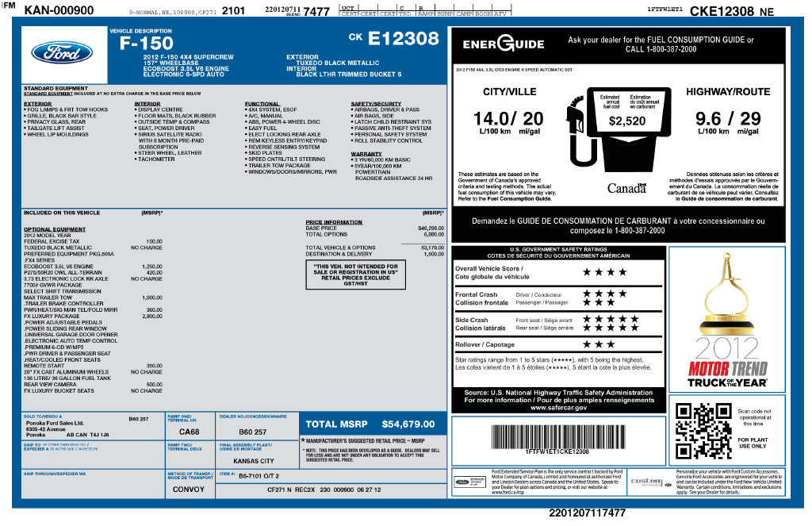The width and height of the screenshot is (812, 526).
Task: Select the VIN barcode
Action: [x=557, y=436]
